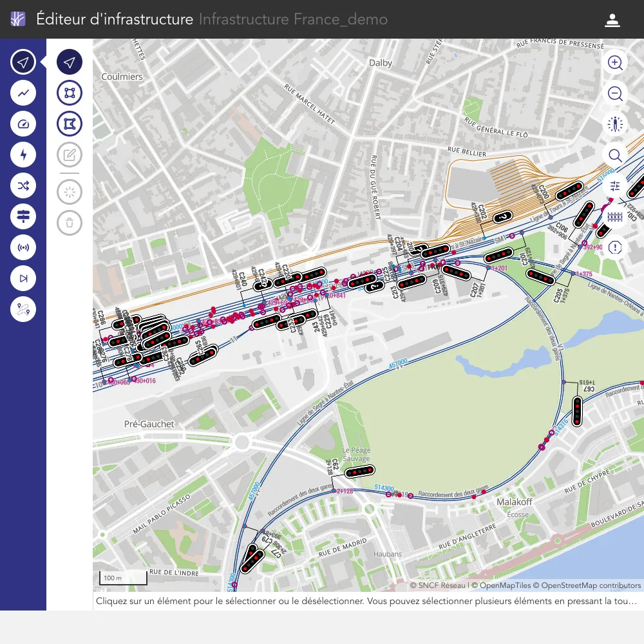Select the detectors broadcast tool

pyautogui.click(x=23, y=247)
